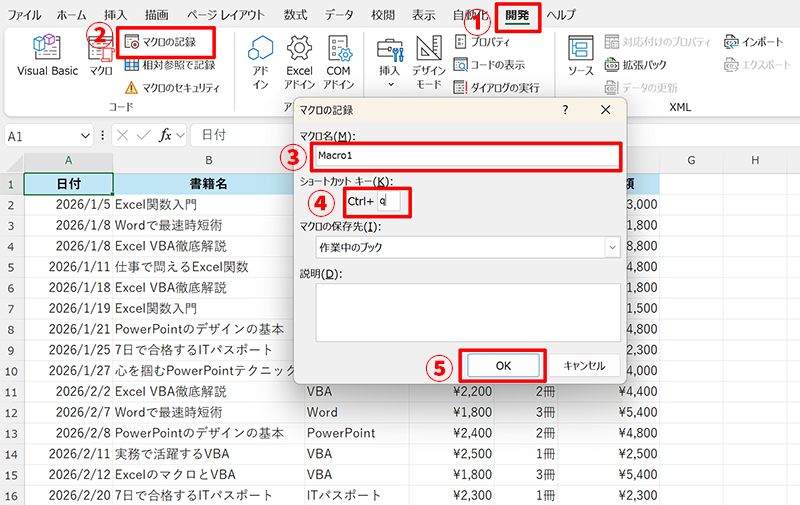The image size is (800, 505).
Task: Open マクロのセキュリティ settings
Action: [170, 88]
